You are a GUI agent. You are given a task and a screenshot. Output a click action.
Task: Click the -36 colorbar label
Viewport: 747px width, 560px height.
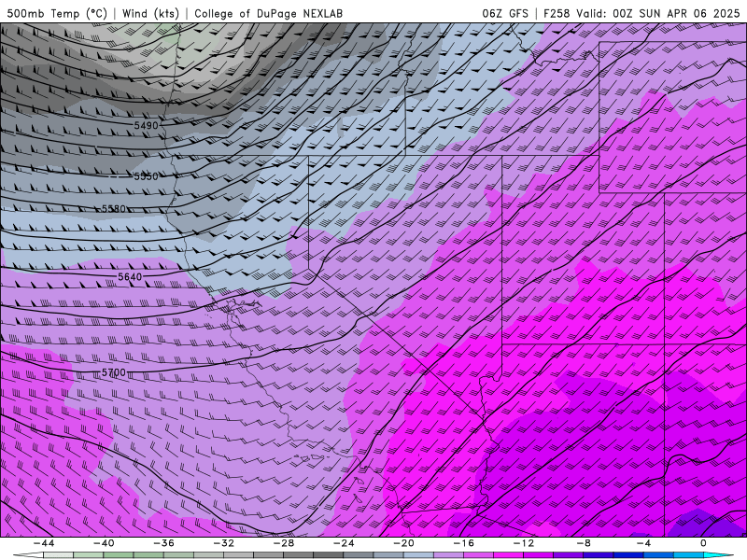163,543
